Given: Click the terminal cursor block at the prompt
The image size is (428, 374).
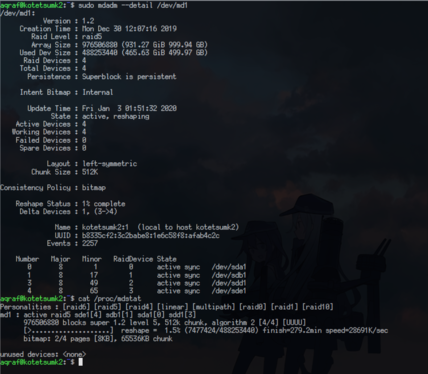Looking at the screenshot, I should coord(80,362).
